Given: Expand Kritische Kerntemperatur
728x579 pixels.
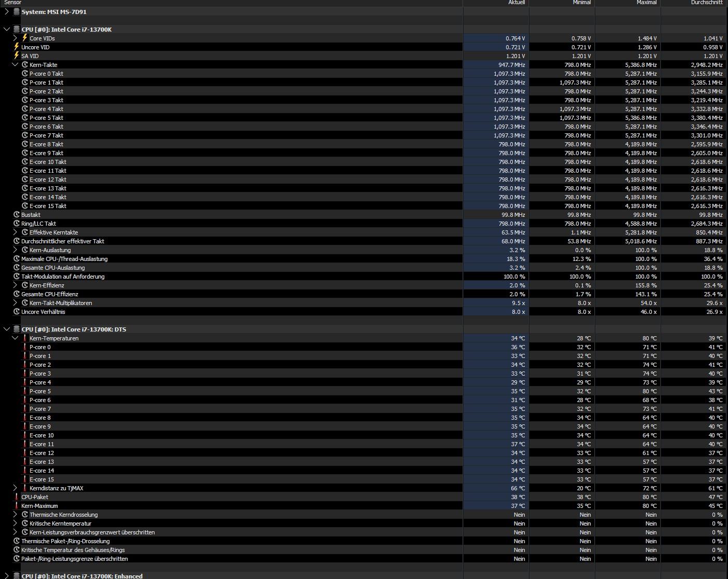Looking at the screenshot, I should [x=15, y=523].
